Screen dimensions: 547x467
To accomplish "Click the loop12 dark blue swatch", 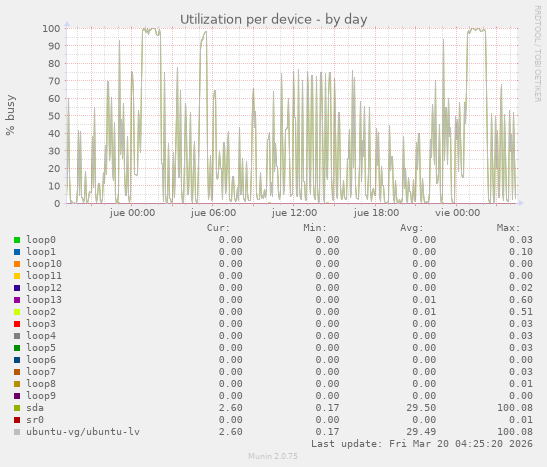I will click(x=17, y=288).
